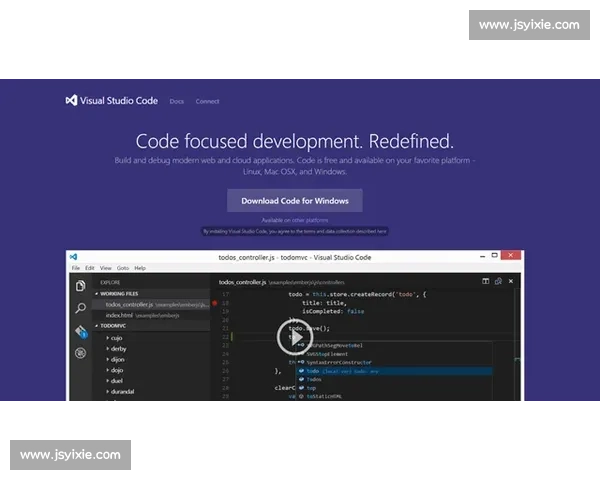600x480 pixels.
Task: Expand the derby folder
Action: (116, 349)
